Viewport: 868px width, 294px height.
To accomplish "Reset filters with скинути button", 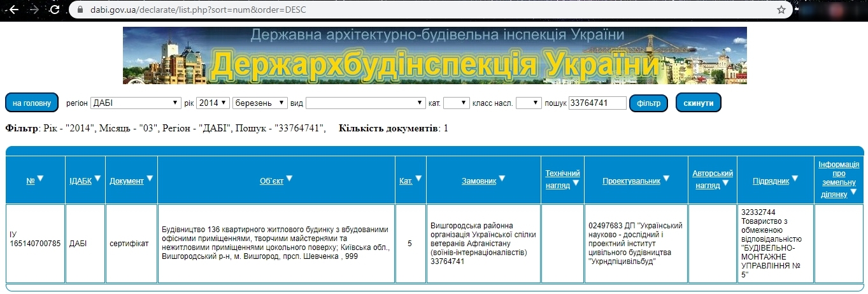I will (x=698, y=103).
